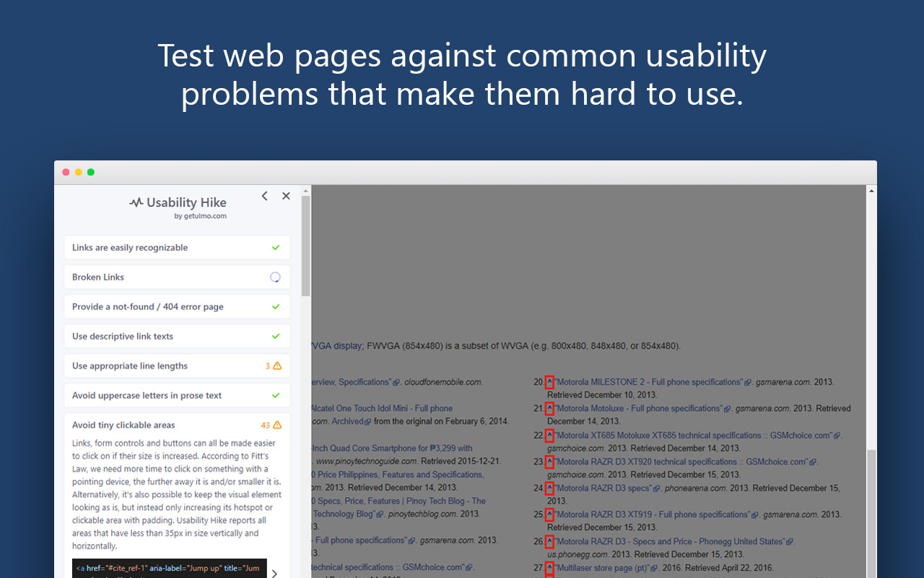This screenshot has width=924, height=578.
Task: Open 'Inch Quad Core Smartphone for ₱3,299 with' link
Action: (x=392, y=448)
